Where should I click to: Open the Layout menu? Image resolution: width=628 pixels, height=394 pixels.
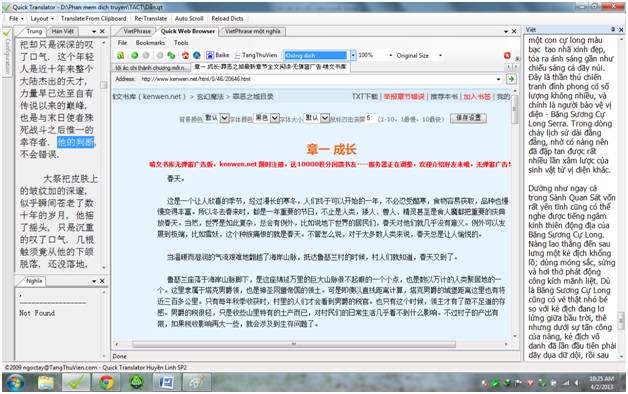tap(42, 18)
